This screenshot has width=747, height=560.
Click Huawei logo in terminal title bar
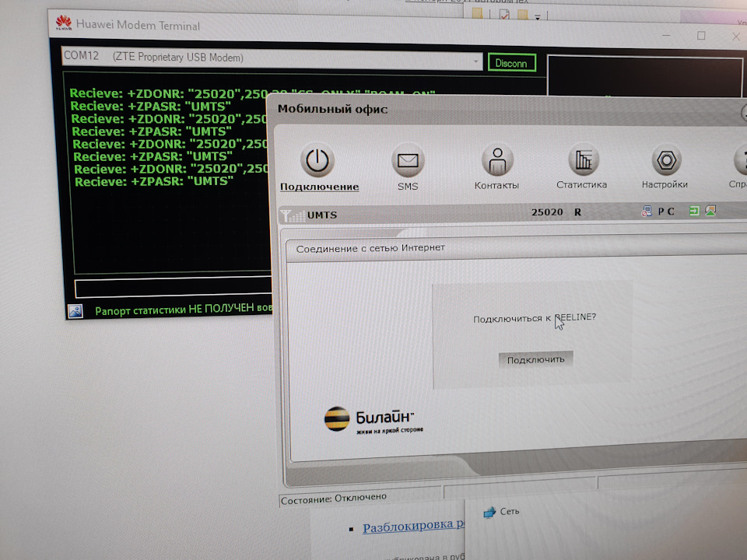tap(63, 23)
